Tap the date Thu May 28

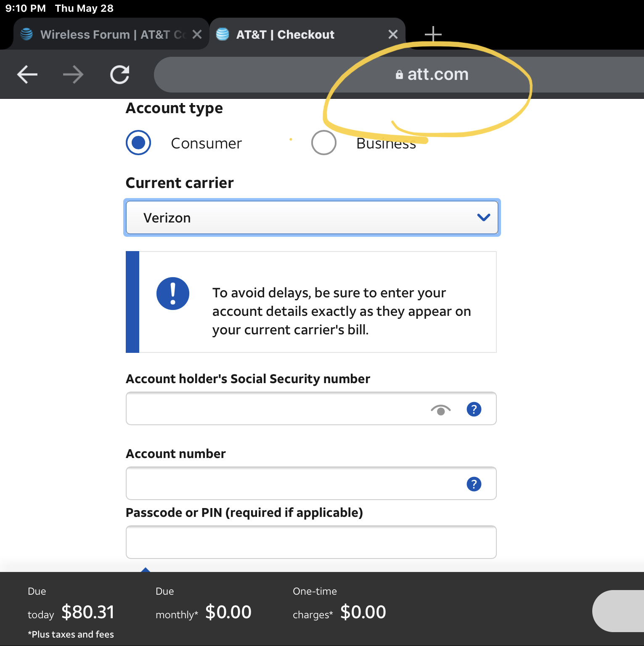84,8
